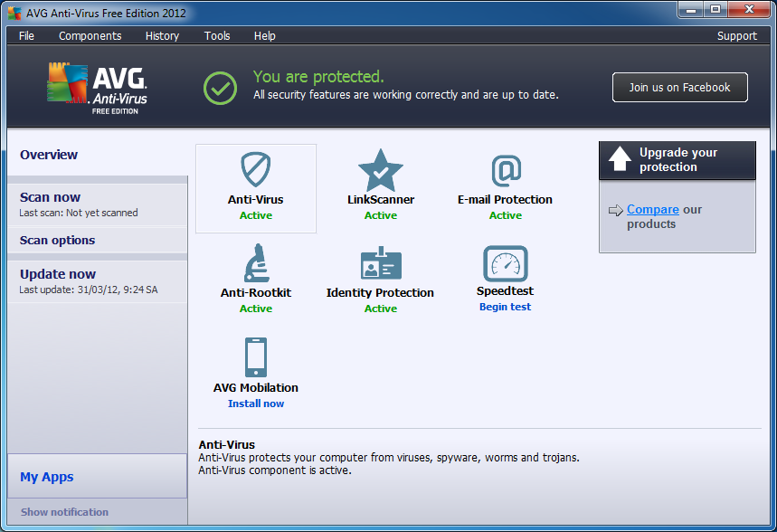The height and width of the screenshot is (532, 777).
Task: Click the arrow beside Compare our products
Action: tap(615, 210)
